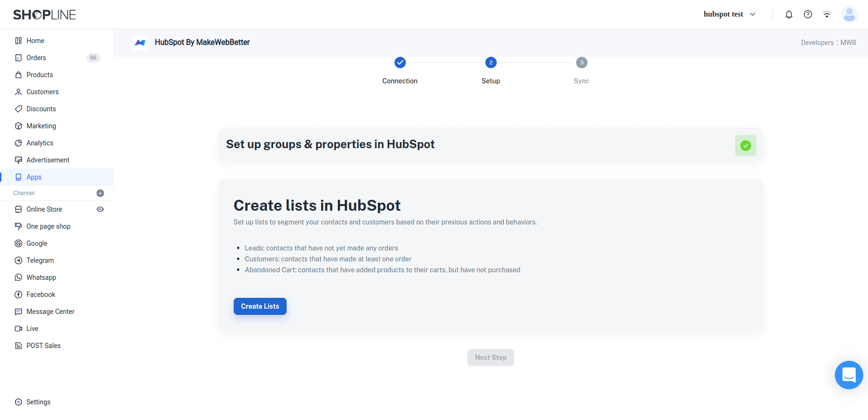Expand Set up groups & properties section
Image resolution: width=868 pixels, height=420 pixels.
pyautogui.click(x=491, y=144)
